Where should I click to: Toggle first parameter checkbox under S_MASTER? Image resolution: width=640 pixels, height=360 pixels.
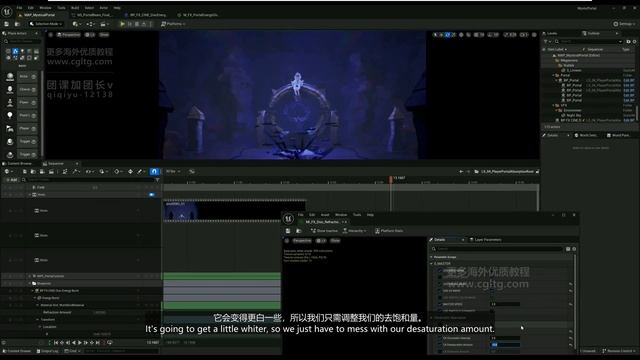[x=440, y=270]
